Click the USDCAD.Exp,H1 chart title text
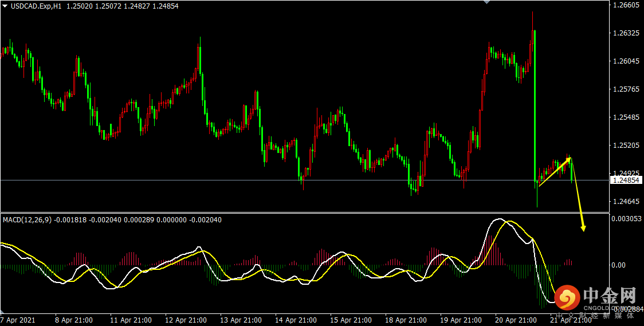 coord(35,6)
